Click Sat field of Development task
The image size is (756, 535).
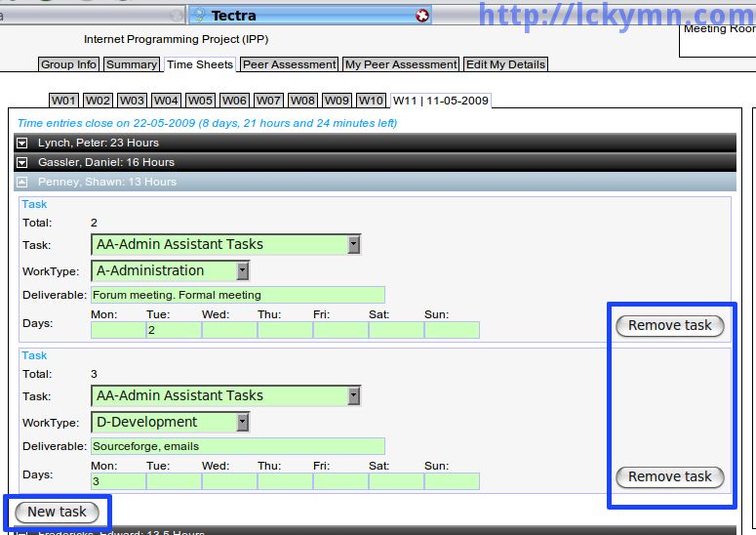click(396, 481)
